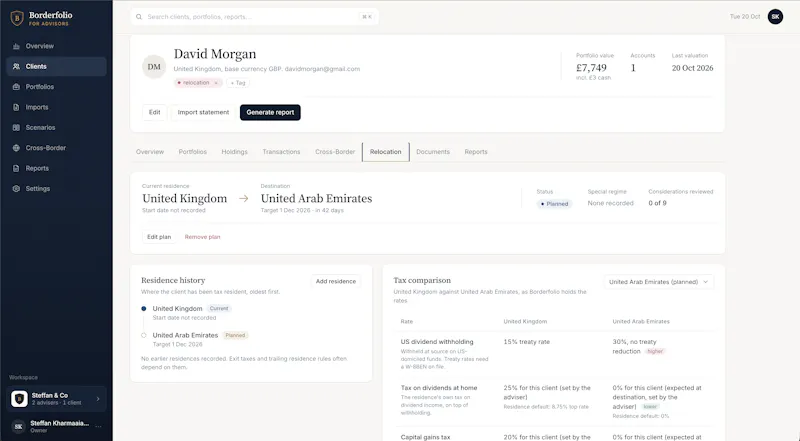Click the 20 Oct 2026 last valuation
This screenshot has width=800, height=441.
pyautogui.click(x=692, y=68)
